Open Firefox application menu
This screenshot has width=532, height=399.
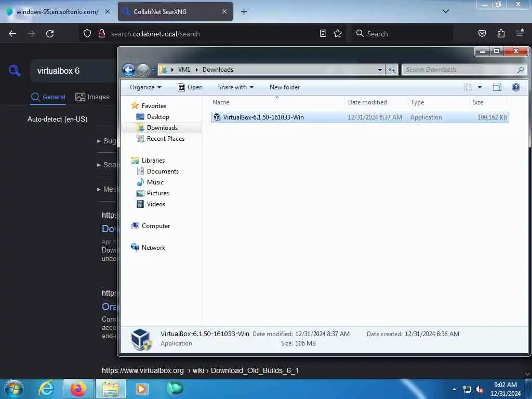coord(520,33)
